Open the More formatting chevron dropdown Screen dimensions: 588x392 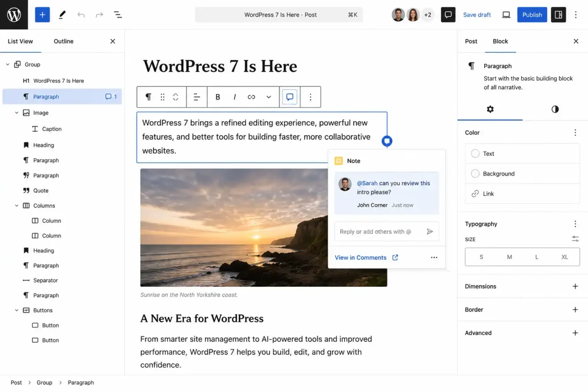pos(269,97)
